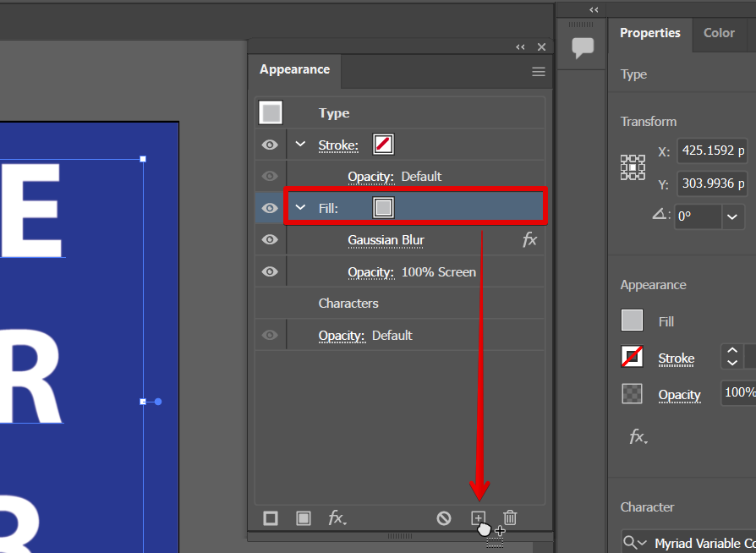Toggle visibility of 100% Screen opacity row
Viewport: 756px width, 553px height.
[270, 271]
